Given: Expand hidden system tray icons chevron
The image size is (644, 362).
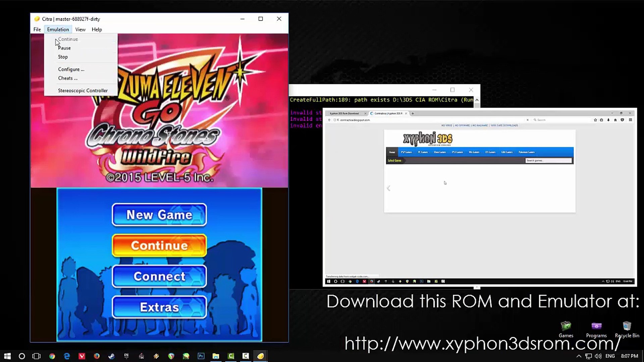Looking at the screenshot, I should (579, 356).
